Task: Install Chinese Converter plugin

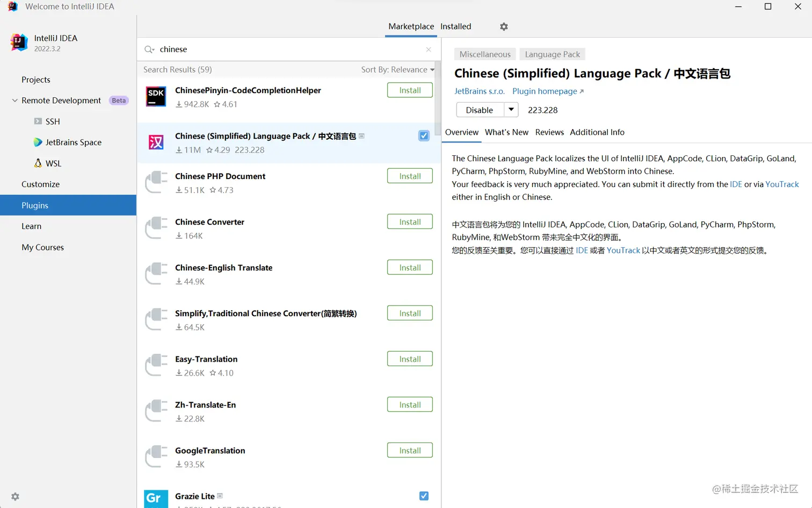Action: tap(410, 222)
